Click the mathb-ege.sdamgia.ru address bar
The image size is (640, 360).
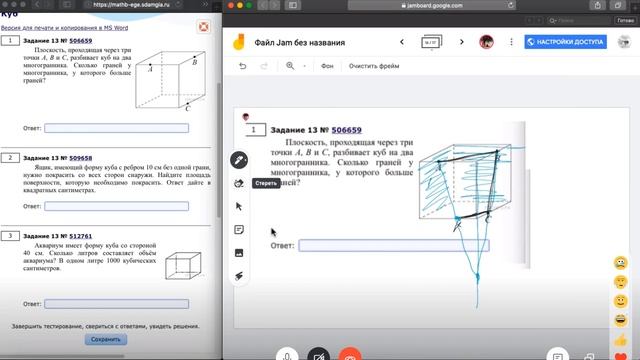pyautogui.click(x=131, y=5)
